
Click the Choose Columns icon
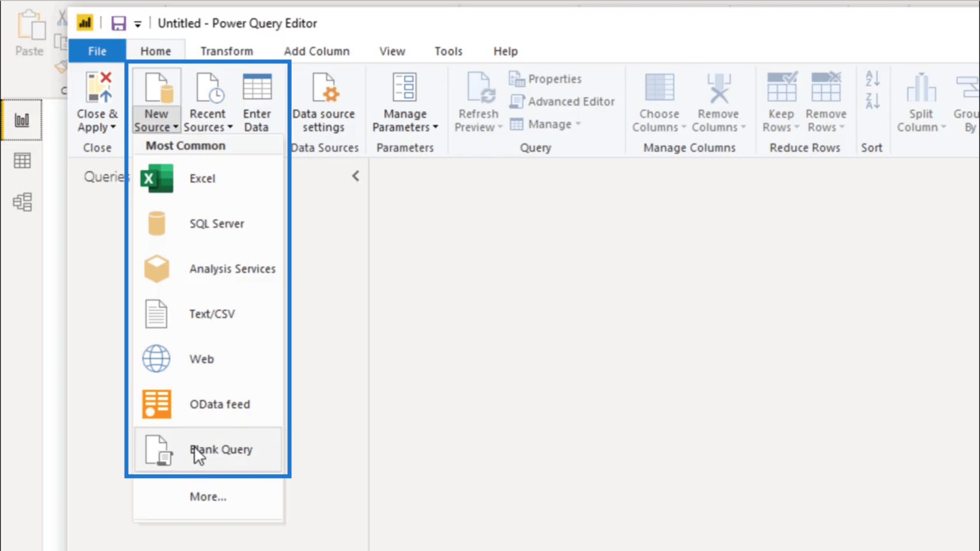point(659,87)
